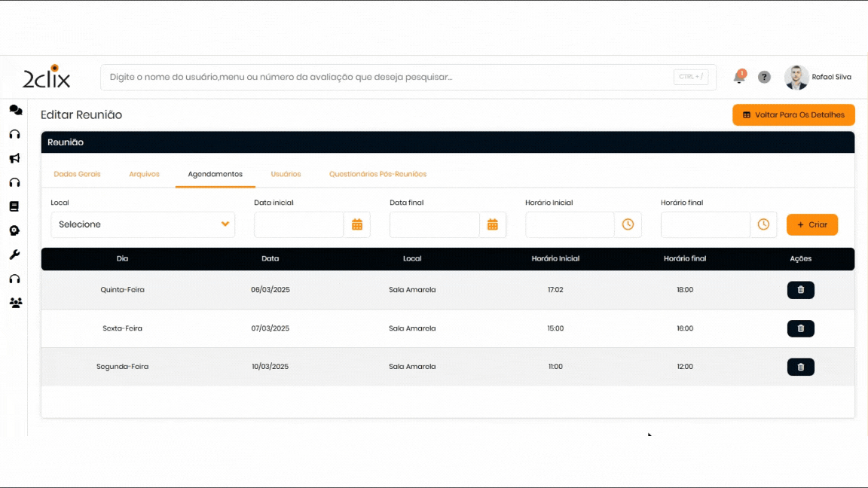This screenshot has width=868, height=488.
Task: Open the chat bubbles icon in sidebar
Action: pyautogui.click(x=15, y=110)
